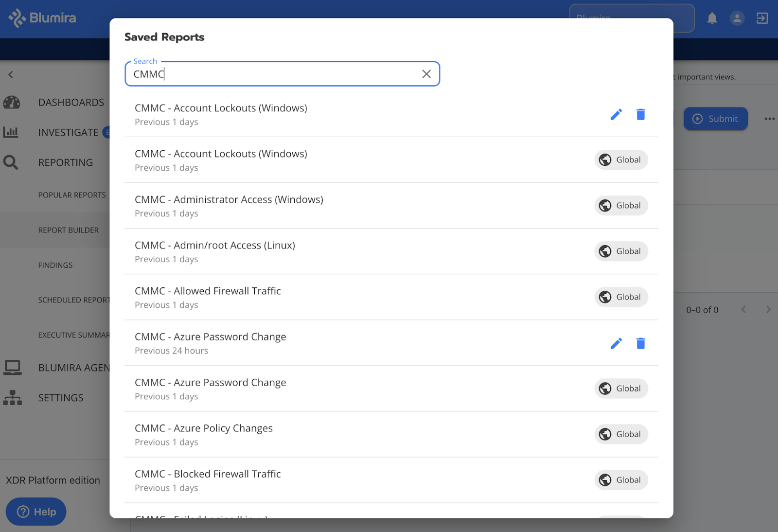Open CMMC - Administrator Access (Windows) report

pos(229,200)
